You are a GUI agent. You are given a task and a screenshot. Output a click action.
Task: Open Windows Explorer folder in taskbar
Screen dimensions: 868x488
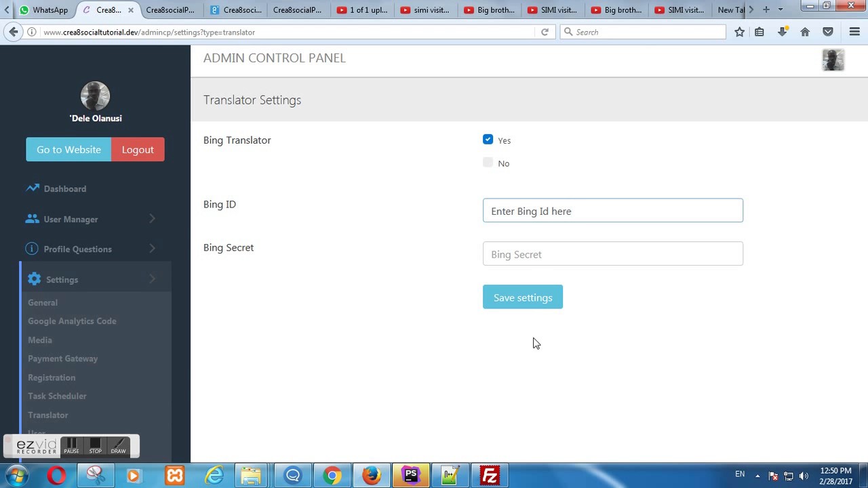(252, 476)
